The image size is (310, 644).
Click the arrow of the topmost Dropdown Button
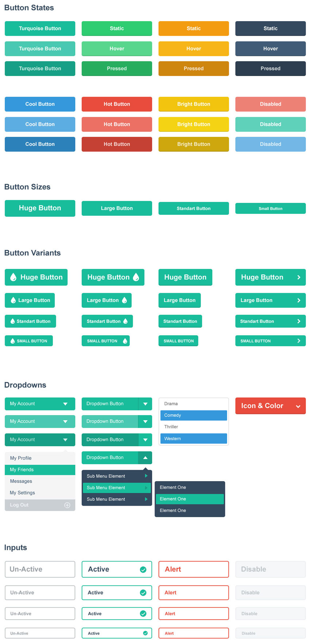(x=145, y=404)
